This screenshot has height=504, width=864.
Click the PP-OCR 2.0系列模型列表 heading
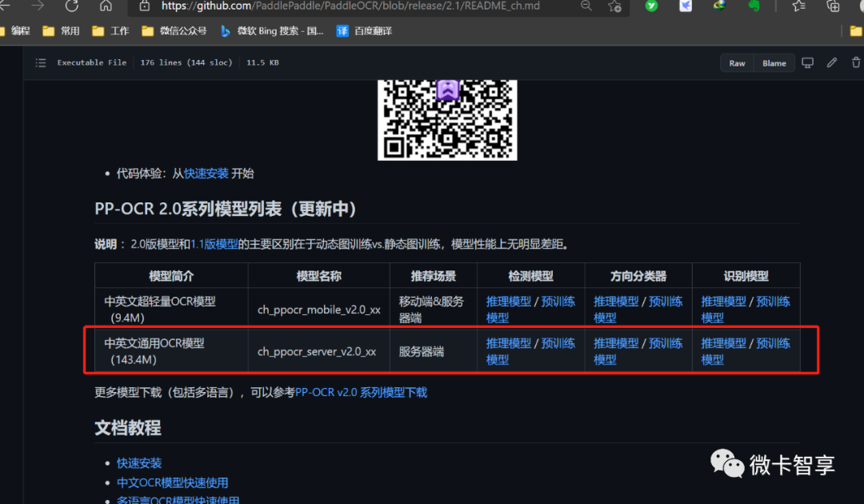pyautogui.click(x=226, y=209)
